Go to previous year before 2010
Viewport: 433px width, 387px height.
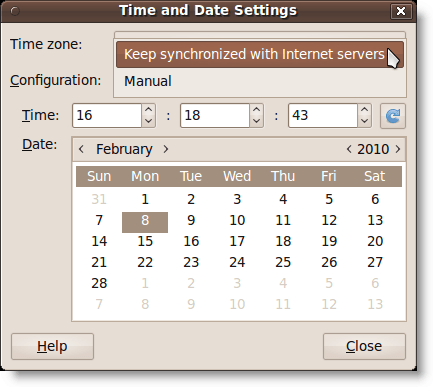[349, 149]
